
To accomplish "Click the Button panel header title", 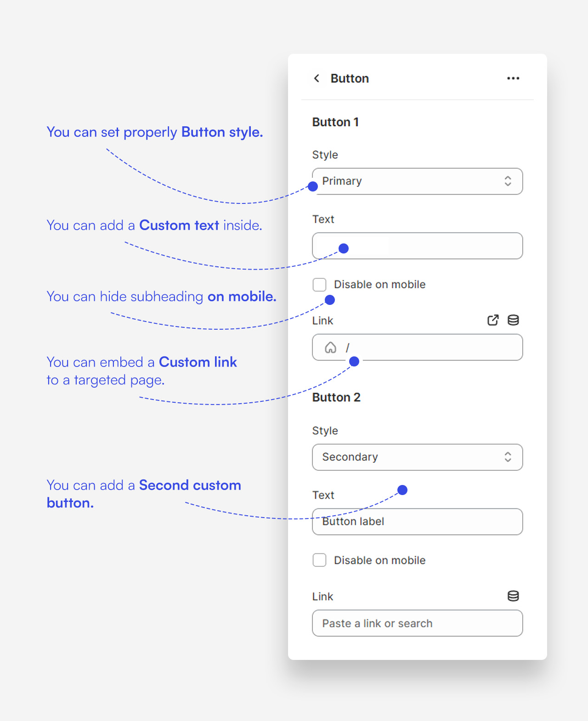I will point(350,79).
